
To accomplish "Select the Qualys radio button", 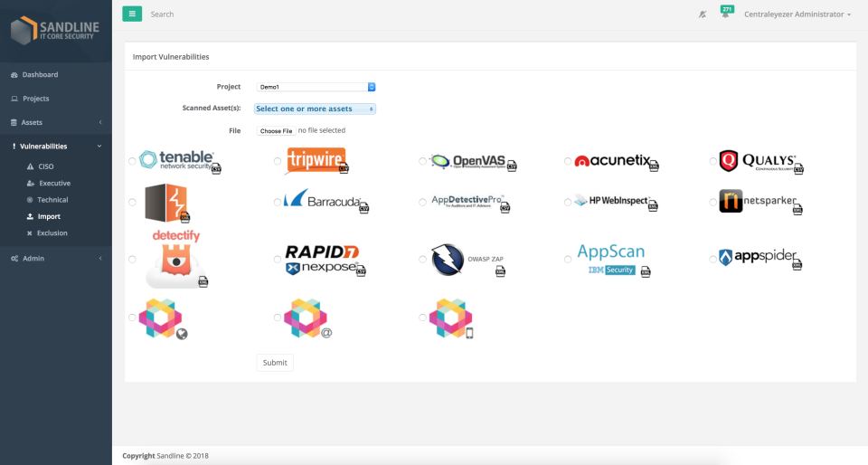I will pyautogui.click(x=712, y=161).
